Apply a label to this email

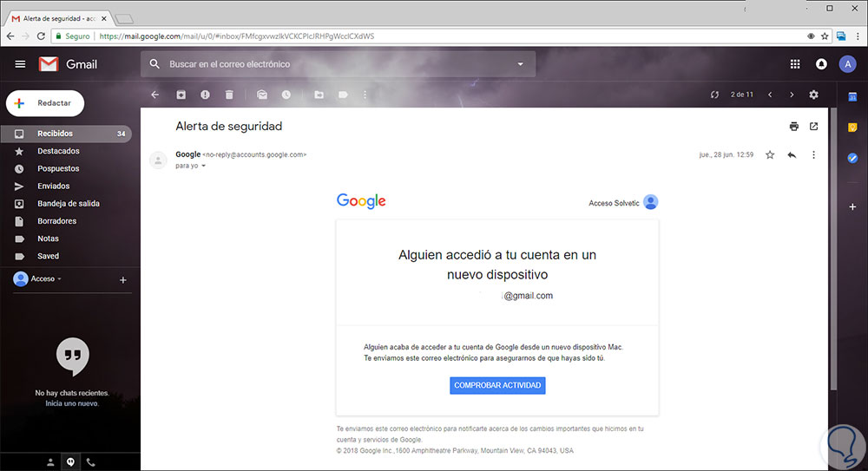343,95
